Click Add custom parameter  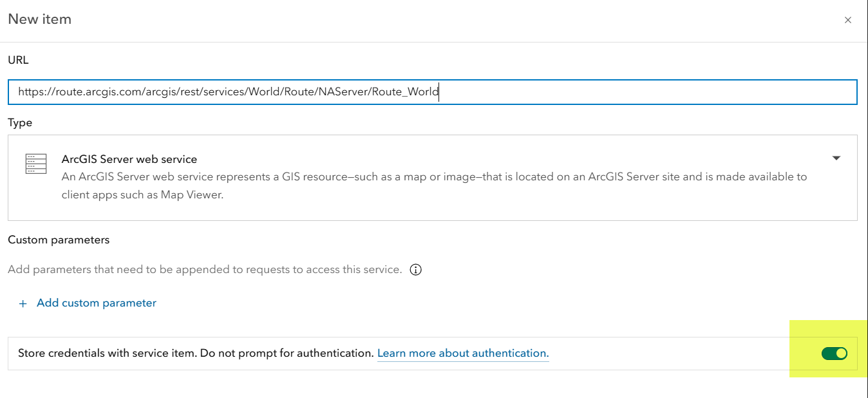tap(96, 303)
